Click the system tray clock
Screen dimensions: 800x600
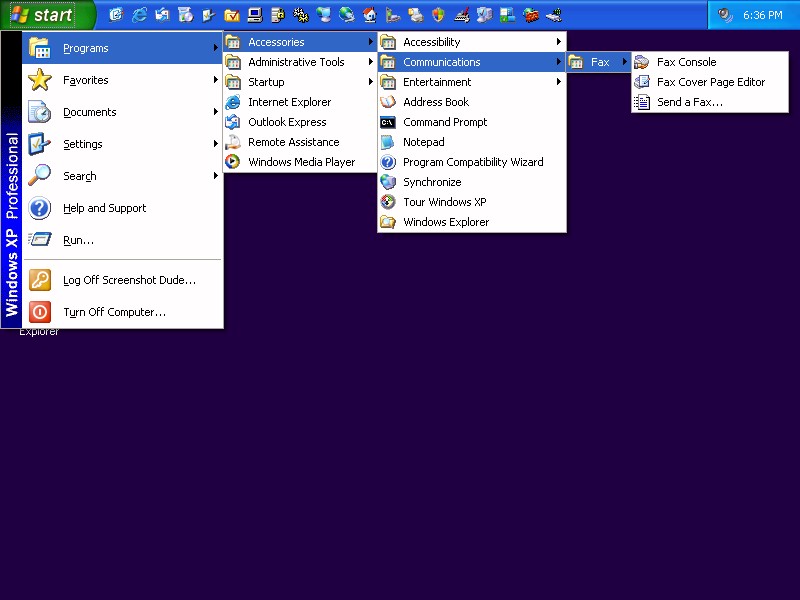tap(762, 16)
